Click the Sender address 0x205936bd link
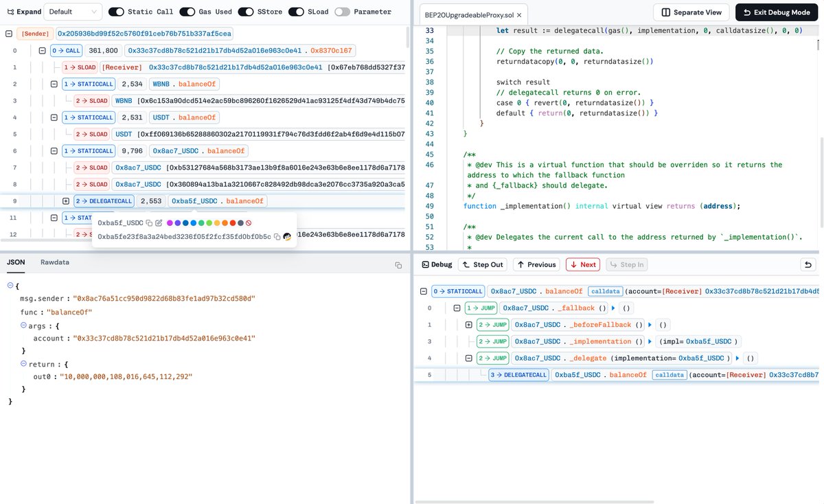The image size is (824, 504). [x=144, y=34]
